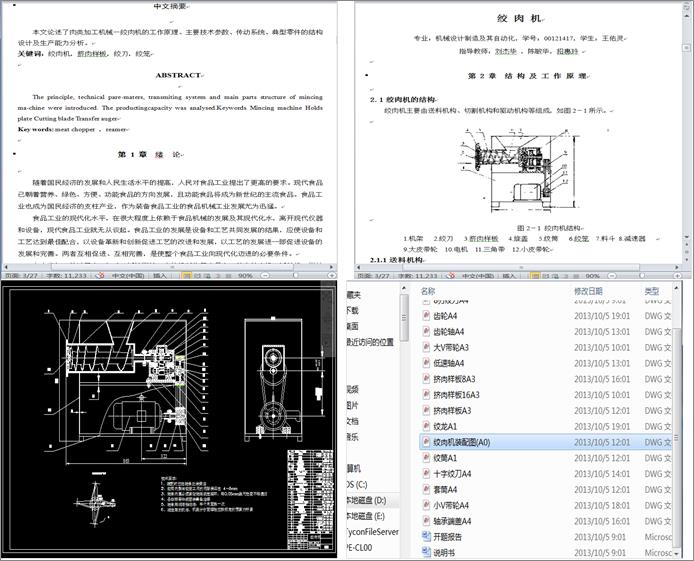Toggle 插入 insert mode in left Word status bar
This screenshot has height=561, width=694.
coord(160,275)
